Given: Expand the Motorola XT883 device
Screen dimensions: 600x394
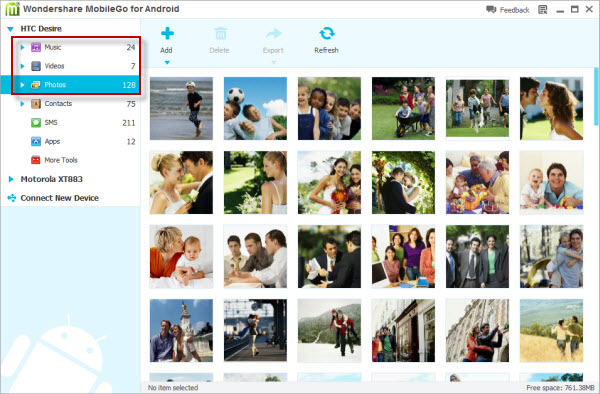Looking at the screenshot, I should tap(11, 179).
